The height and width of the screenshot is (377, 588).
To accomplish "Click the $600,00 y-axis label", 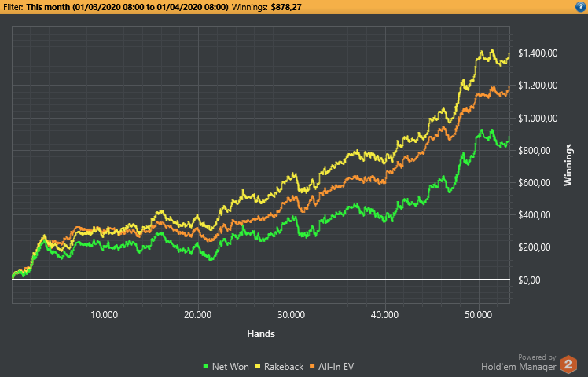I will [x=535, y=183].
